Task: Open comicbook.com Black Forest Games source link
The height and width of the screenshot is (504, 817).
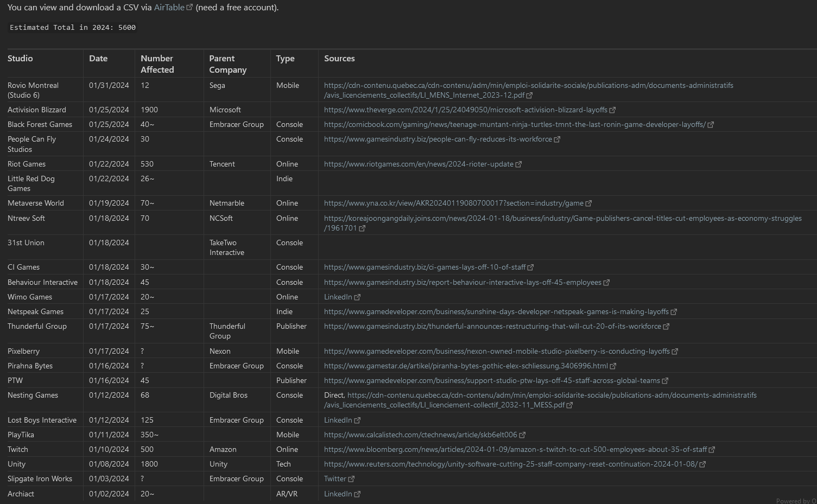Action: click(515, 124)
